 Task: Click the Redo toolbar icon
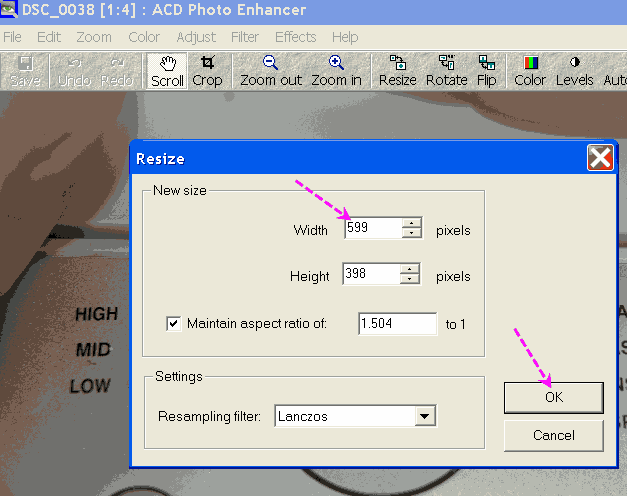pos(117,71)
